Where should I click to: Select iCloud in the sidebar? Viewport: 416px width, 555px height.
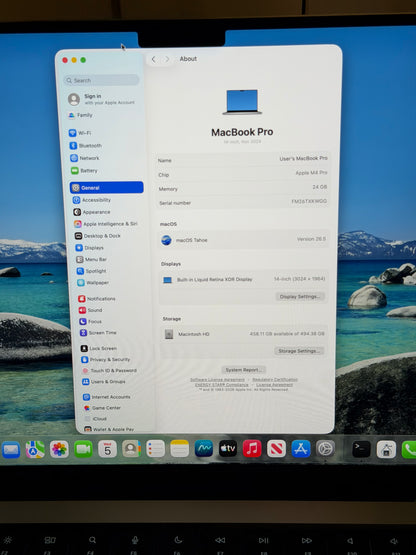tap(96, 419)
